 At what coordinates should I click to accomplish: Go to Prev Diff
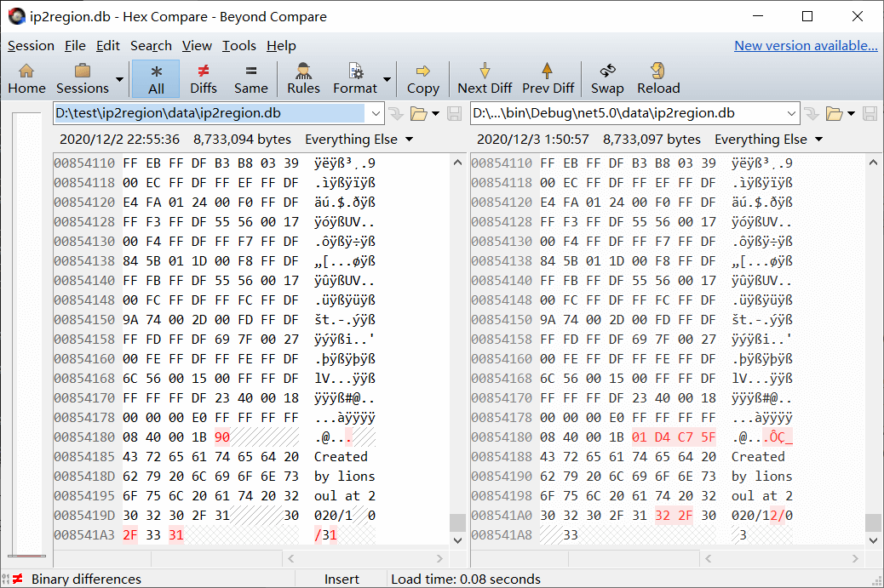548,78
